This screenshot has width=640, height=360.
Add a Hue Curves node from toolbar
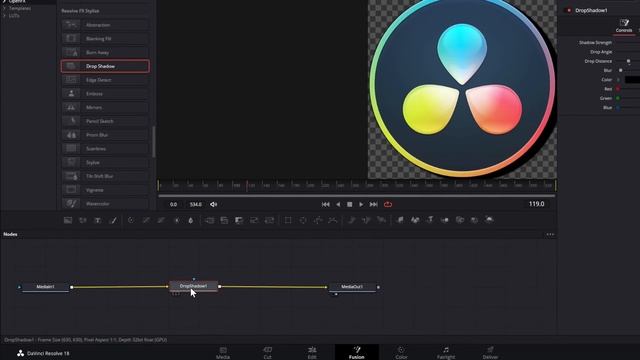click(x=161, y=220)
